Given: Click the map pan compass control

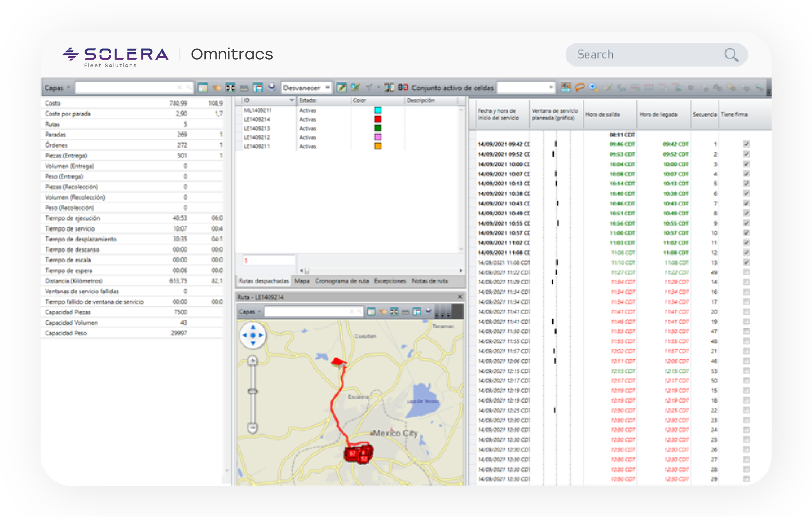Looking at the screenshot, I should click(x=253, y=335).
